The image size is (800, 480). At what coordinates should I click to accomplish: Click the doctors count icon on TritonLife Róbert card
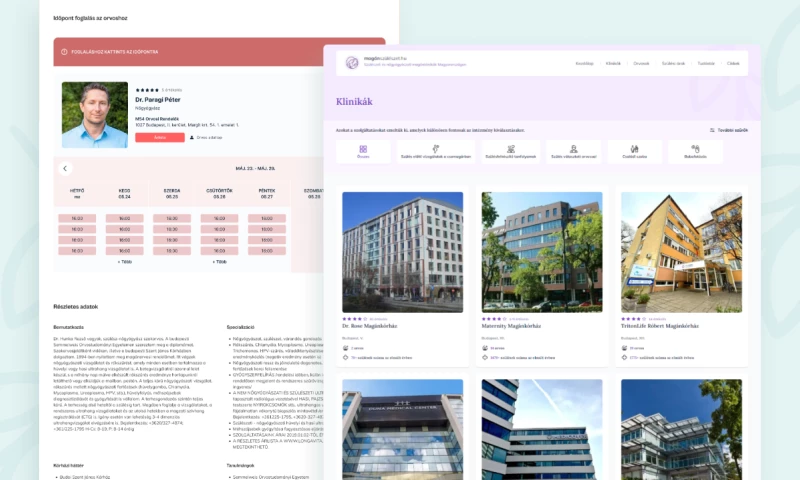coord(624,348)
